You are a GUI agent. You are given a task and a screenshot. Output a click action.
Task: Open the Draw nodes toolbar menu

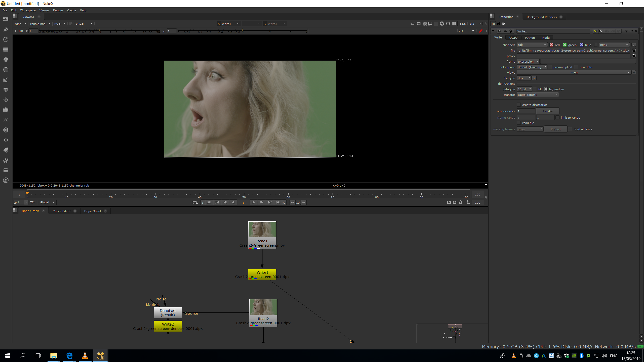[x=6, y=29]
